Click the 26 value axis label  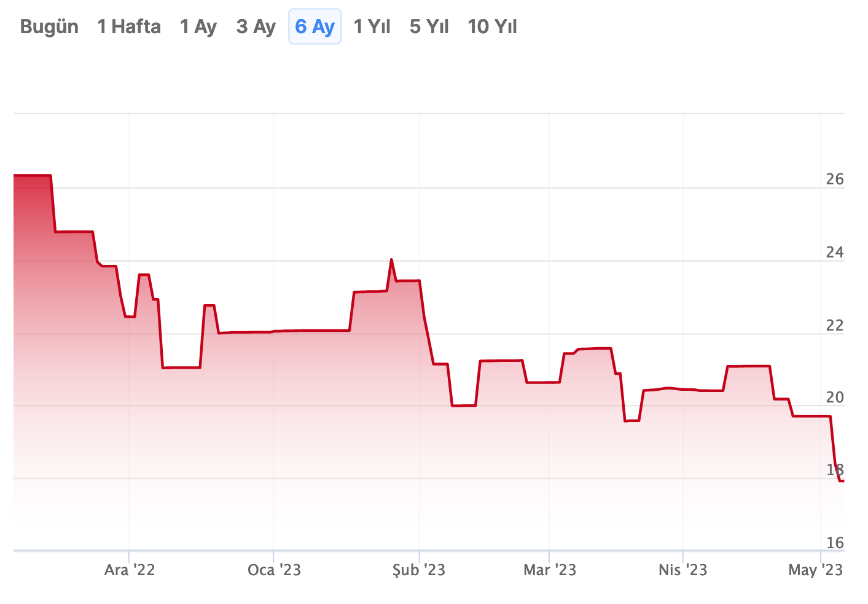point(835,179)
